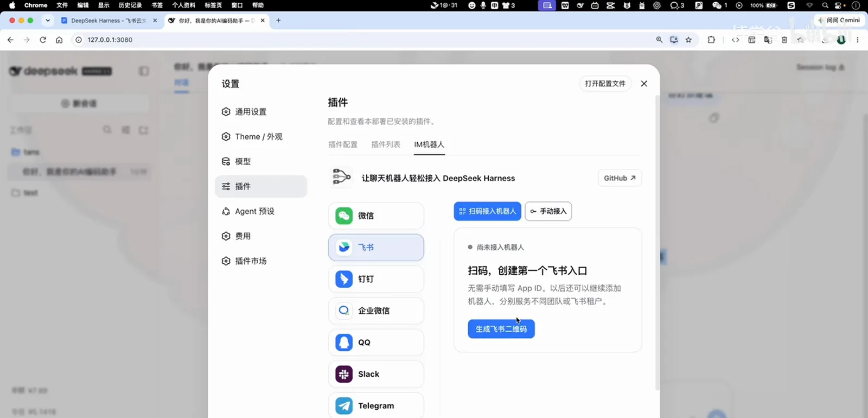
Task: Close the AI编码助手 browser tab
Action: pyautogui.click(x=263, y=21)
